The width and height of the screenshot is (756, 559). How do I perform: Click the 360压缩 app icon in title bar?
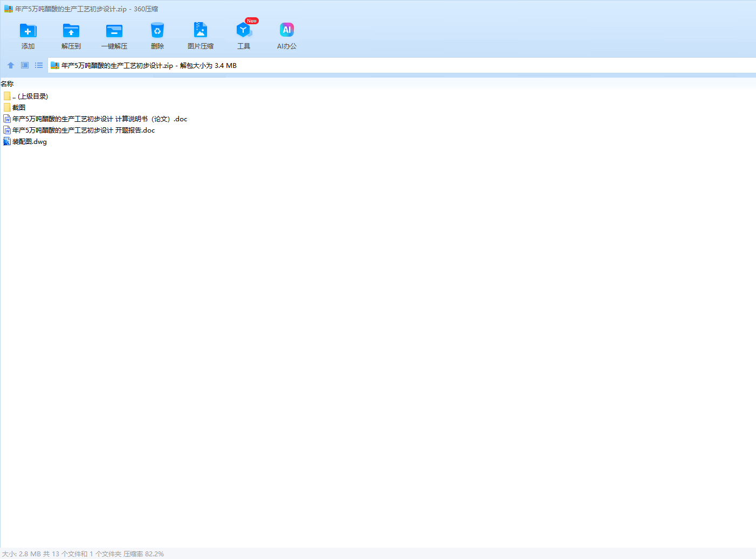coord(8,9)
